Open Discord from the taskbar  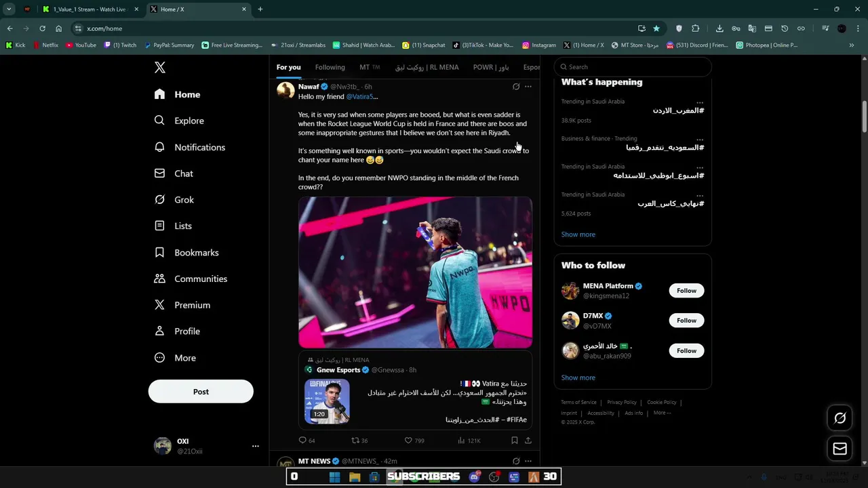click(x=475, y=477)
